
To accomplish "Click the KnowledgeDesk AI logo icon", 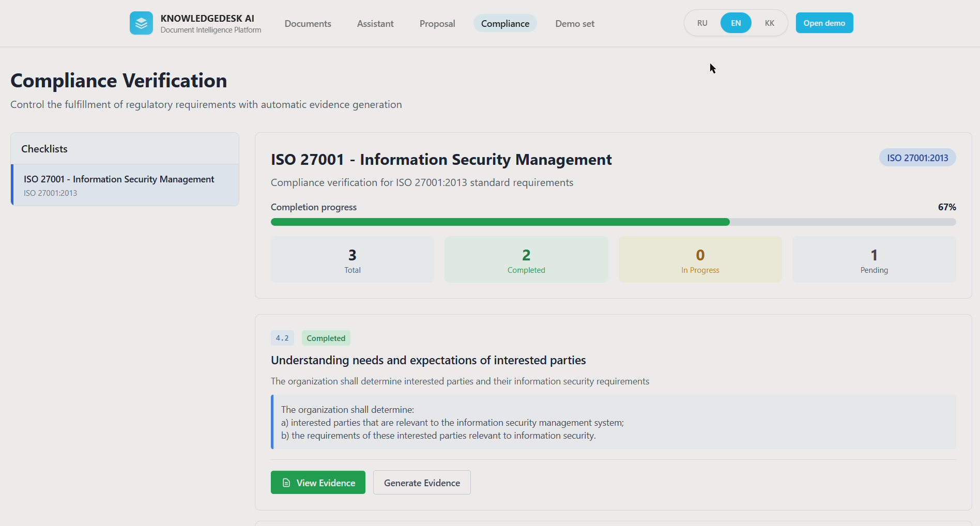I will point(141,23).
